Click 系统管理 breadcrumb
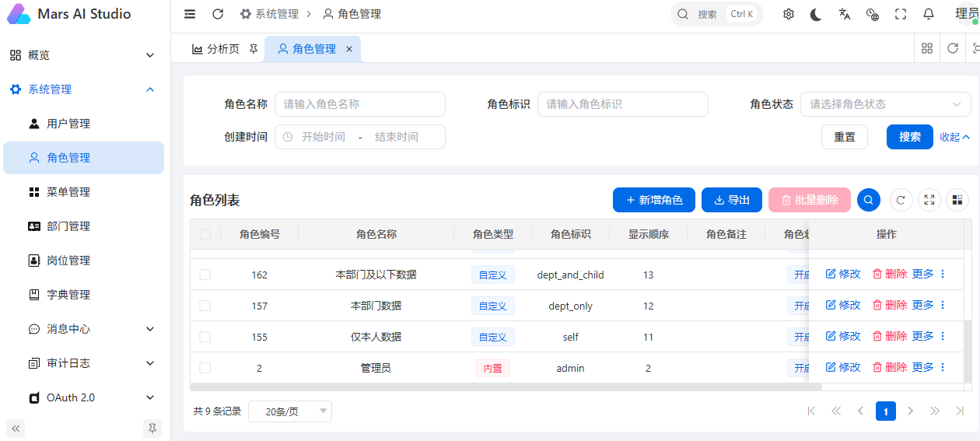This screenshot has height=441, width=980. [269, 14]
